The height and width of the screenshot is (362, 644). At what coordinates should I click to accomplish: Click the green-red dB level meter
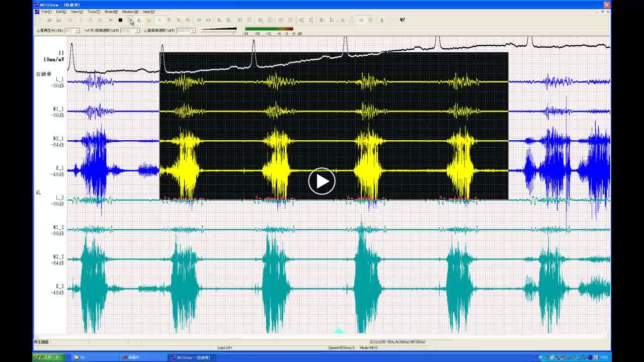269,29
